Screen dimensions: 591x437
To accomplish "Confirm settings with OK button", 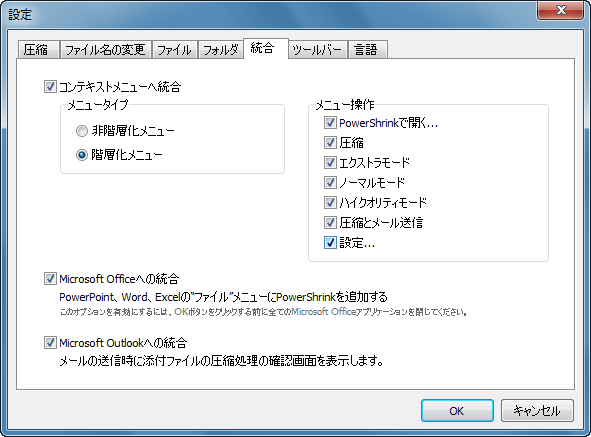I will pyautogui.click(x=457, y=411).
